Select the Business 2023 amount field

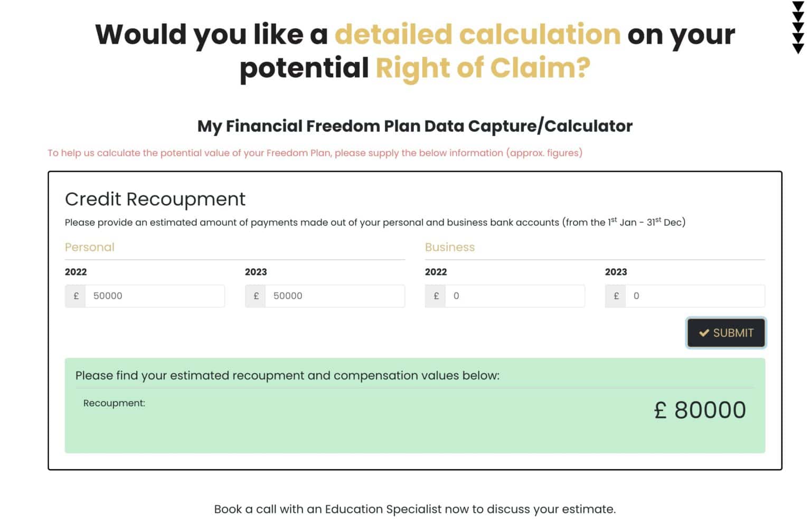695,296
